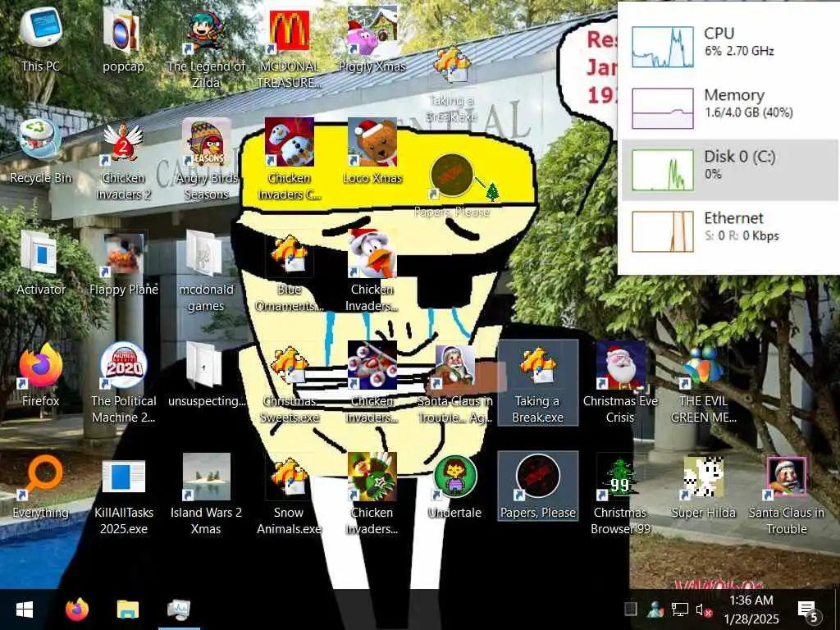Select the Disk 0 (C:) entry
The width and height of the screenshot is (840, 630).
(729, 170)
